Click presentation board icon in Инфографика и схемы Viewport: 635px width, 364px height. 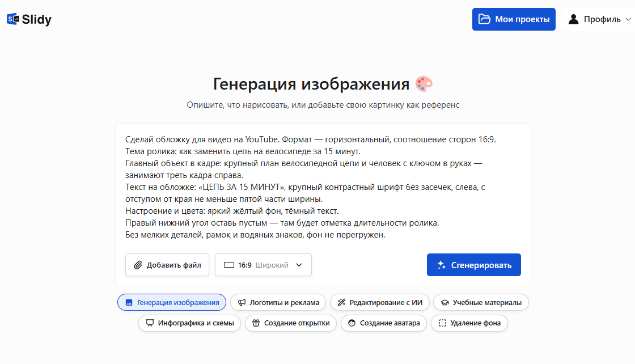coord(150,323)
